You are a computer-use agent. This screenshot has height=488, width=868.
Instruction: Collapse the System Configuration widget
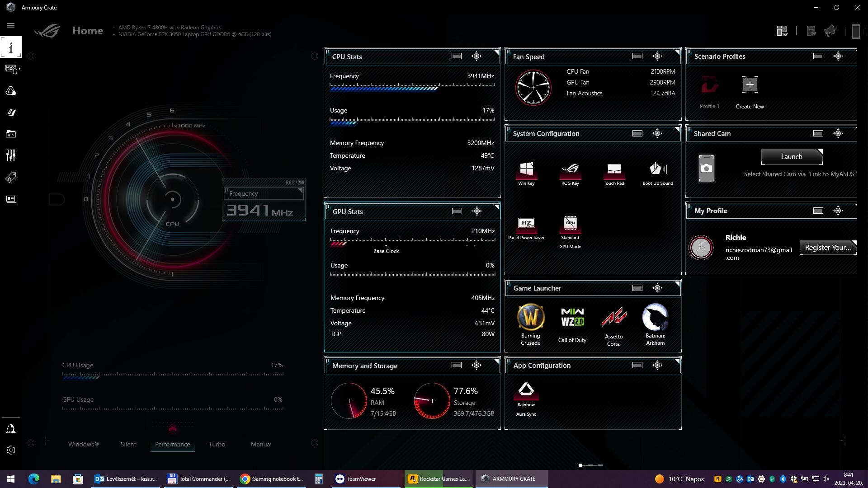point(637,134)
